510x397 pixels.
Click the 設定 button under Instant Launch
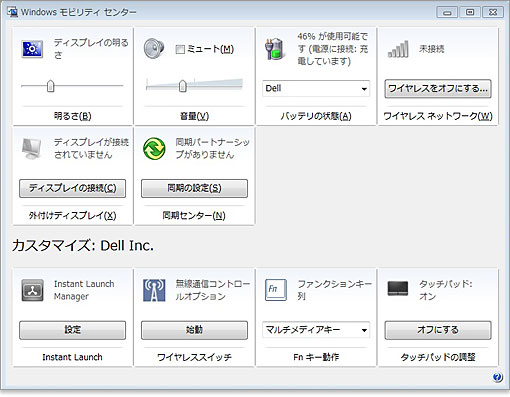pos(72,330)
